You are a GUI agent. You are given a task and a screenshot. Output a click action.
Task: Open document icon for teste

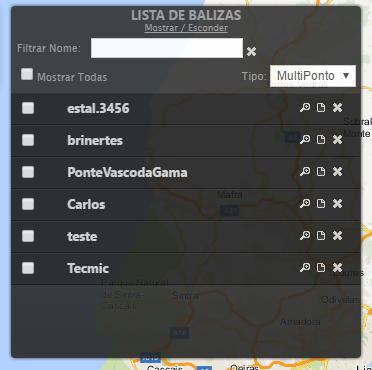click(x=321, y=236)
